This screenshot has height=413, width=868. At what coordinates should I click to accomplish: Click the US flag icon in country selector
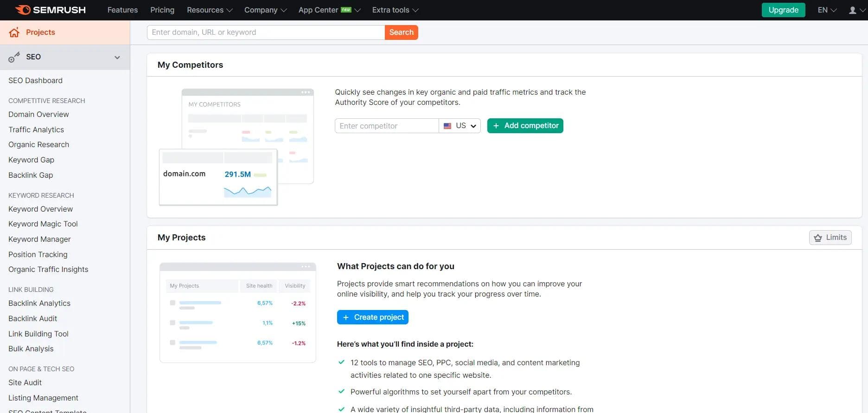(x=447, y=126)
